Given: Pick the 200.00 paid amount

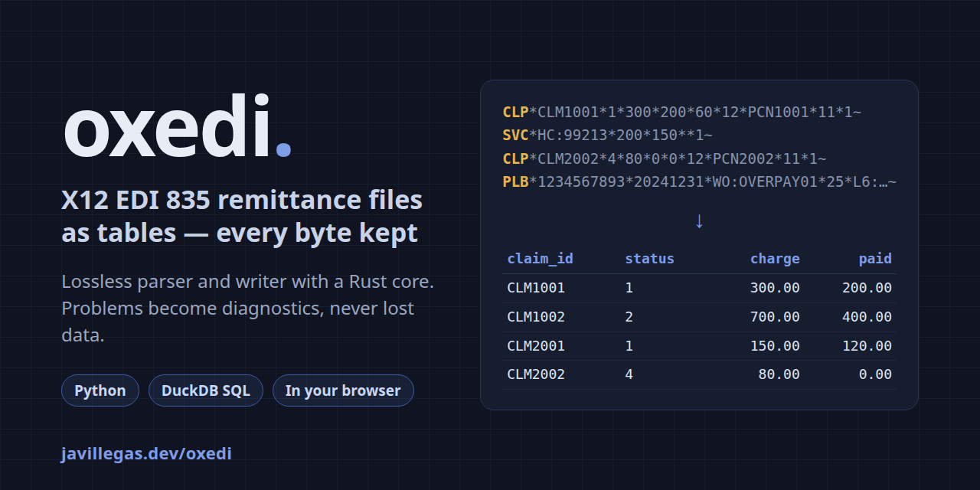Looking at the screenshot, I should pyautogui.click(x=867, y=288).
